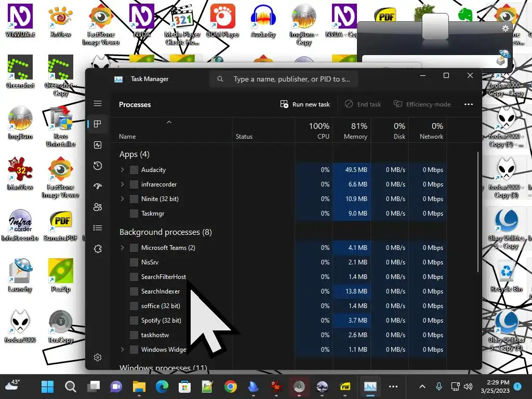Launch Microsoft Edge from taskbar

162,387
